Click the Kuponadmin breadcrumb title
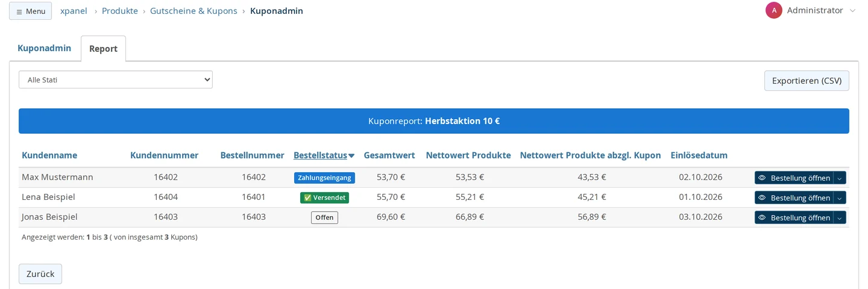 tap(277, 11)
